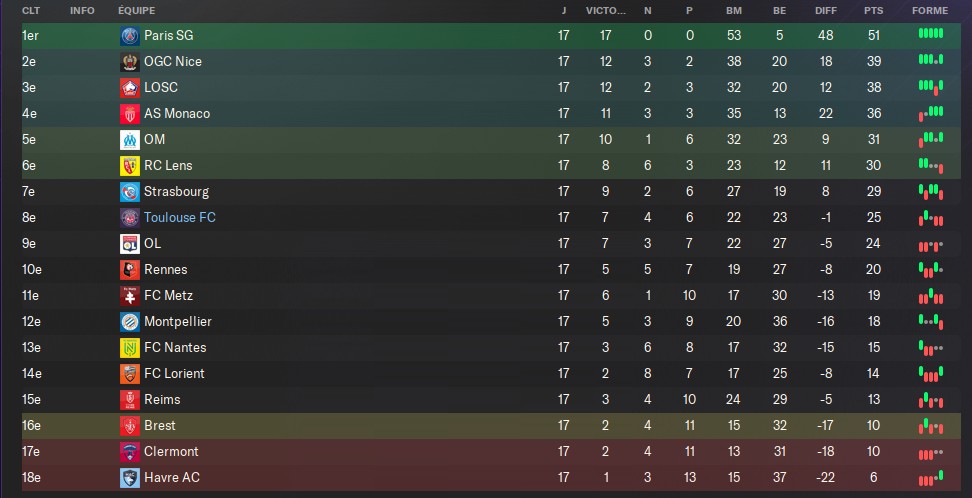The image size is (972, 498).
Task: View Paris SG form indicator bars
Action: tap(930, 33)
